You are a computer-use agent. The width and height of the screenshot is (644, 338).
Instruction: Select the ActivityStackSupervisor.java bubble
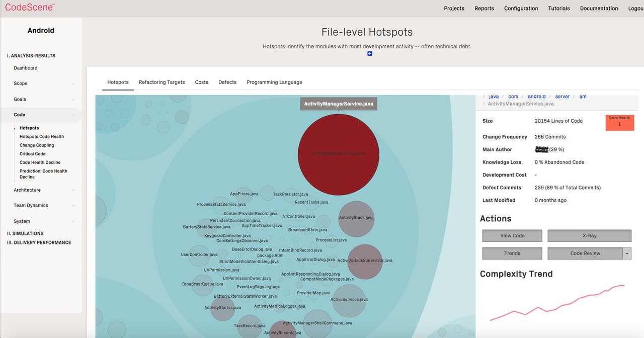click(365, 262)
